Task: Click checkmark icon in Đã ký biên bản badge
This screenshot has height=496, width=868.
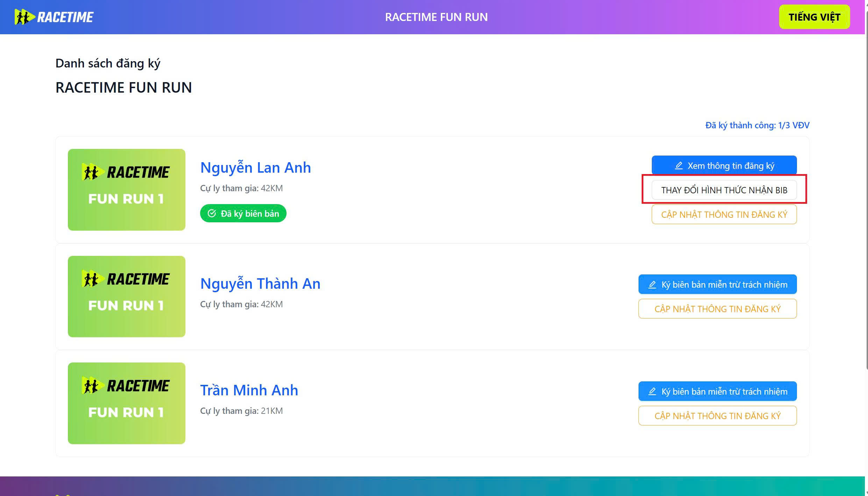Action: (212, 214)
